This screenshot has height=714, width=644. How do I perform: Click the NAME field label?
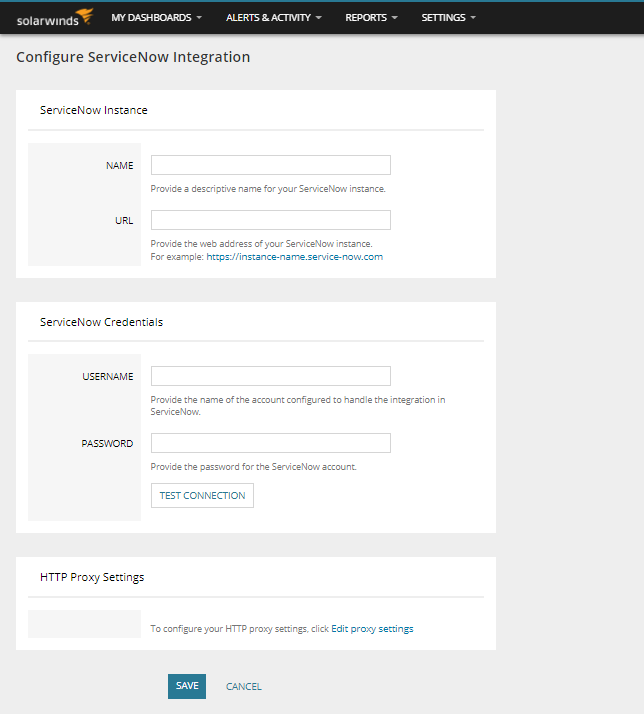(x=119, y=166)
